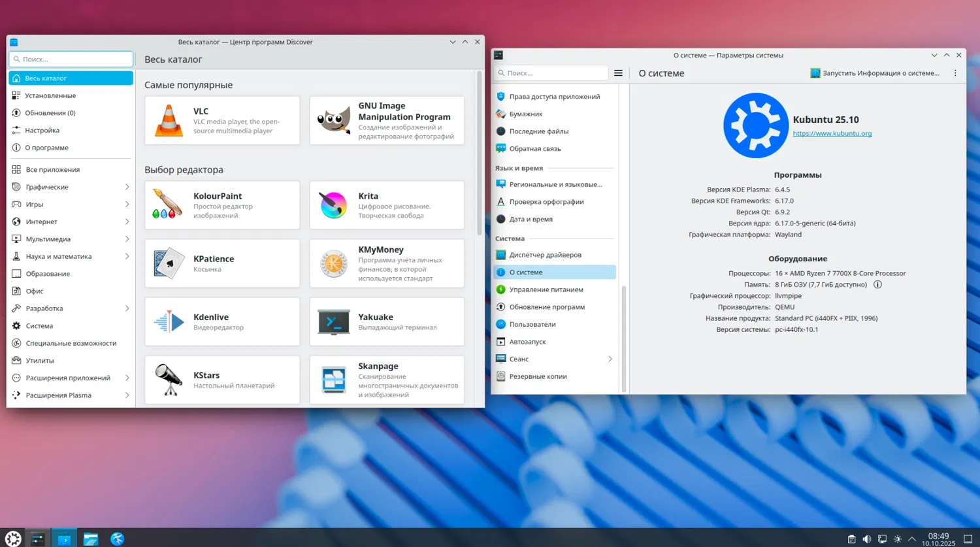Open volume control in system tray

866,539
